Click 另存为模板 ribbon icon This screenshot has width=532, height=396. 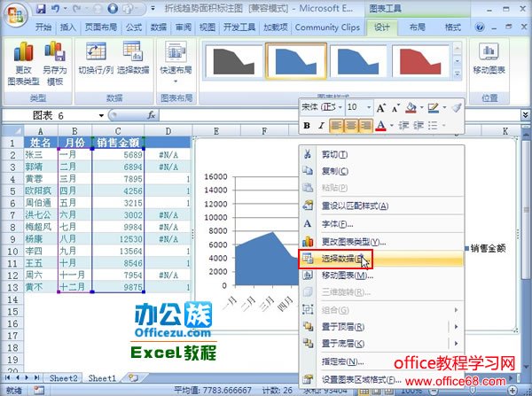pos(55,64)
